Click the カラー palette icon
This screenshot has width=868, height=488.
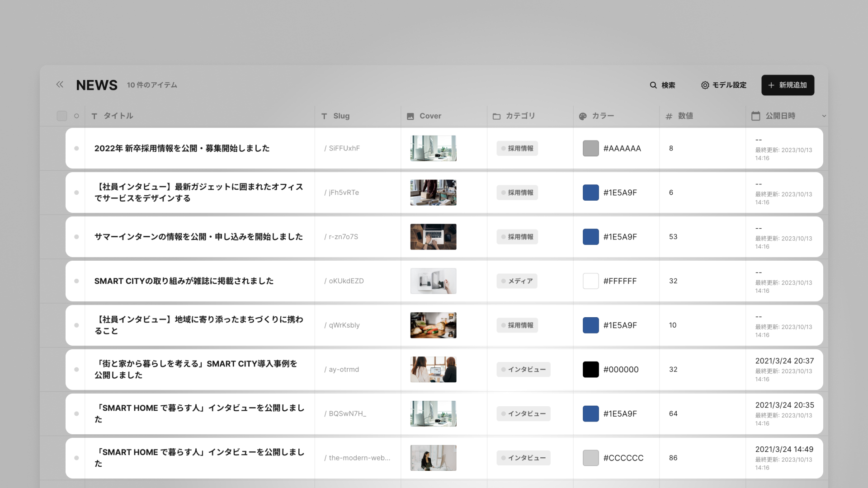[583, 116]
